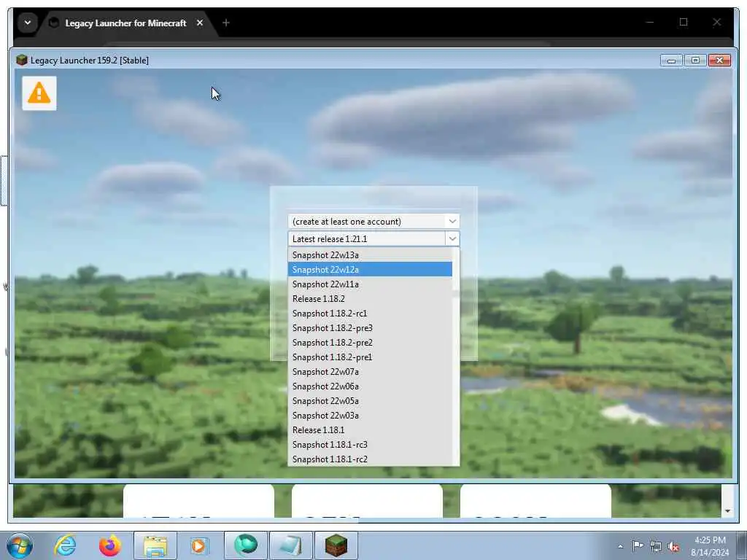Launch Internet Explorer from taskbar
Viewport: 747px width, 560px height.
tap(65, 545)
